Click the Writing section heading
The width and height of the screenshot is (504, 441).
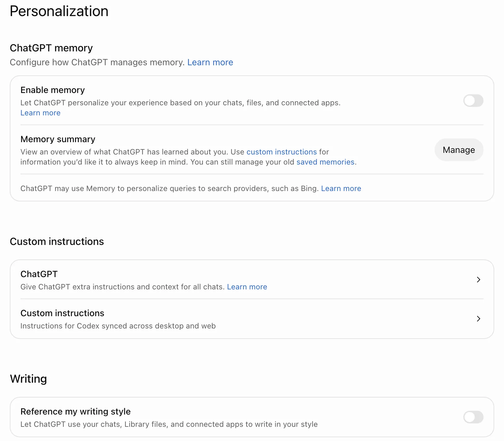pos(28,379)
